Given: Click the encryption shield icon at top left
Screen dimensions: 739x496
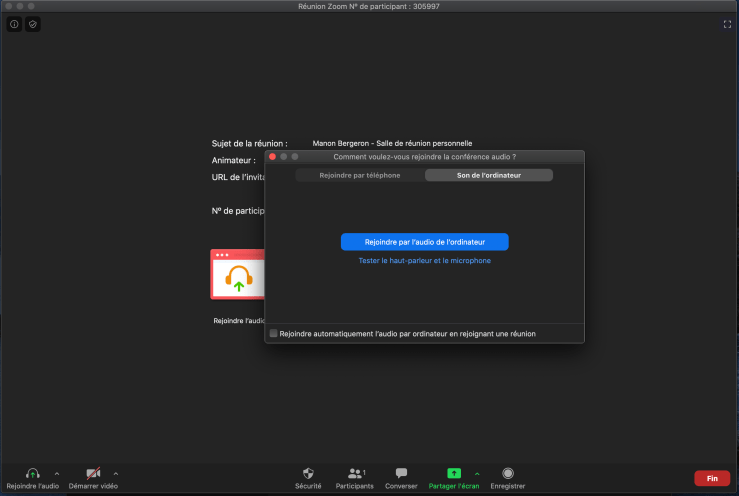Looking at the screenshot, I should [x=33, y=24].
